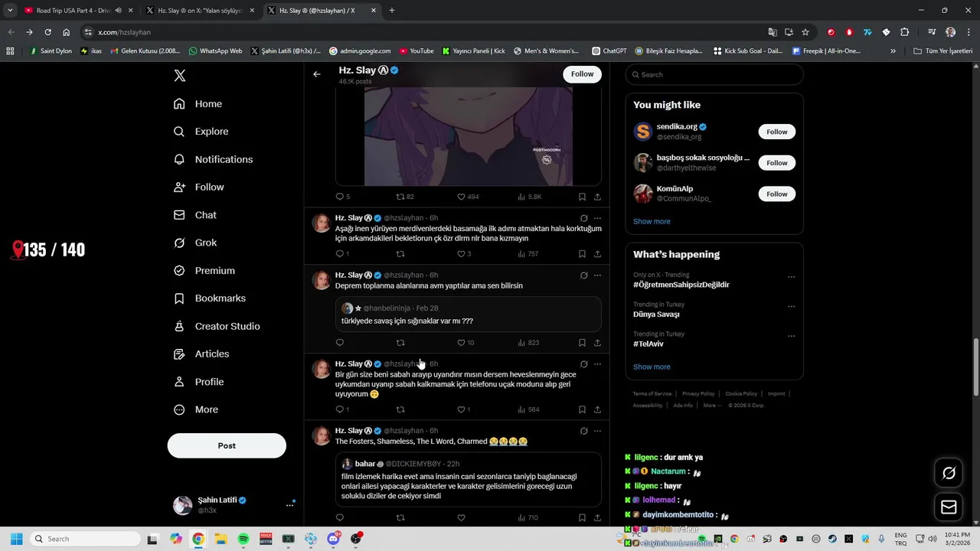The width and height of the screenshot is (980, 551).
Task: Bookmark the Deprem toplanma post
Action: (582, 343)
